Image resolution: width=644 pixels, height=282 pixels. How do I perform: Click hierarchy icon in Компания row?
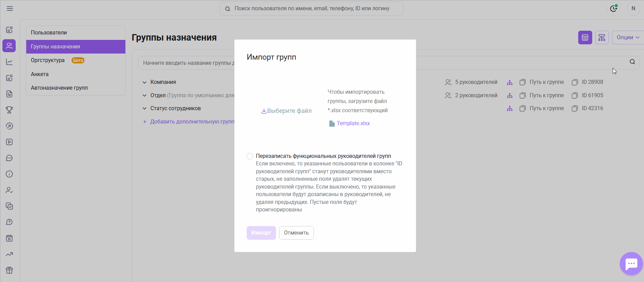pos(510,82)
